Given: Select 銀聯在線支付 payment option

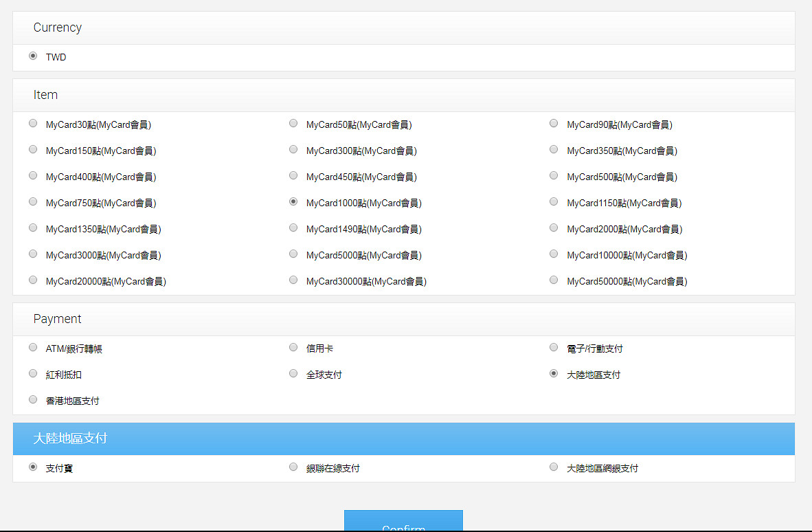Looking at the screenshot, I should [x=293, y=467].
